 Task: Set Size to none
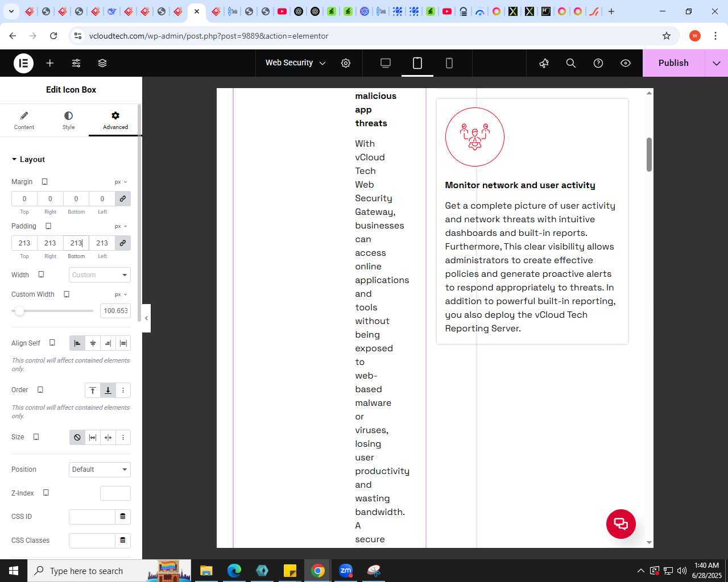(77, 438)
